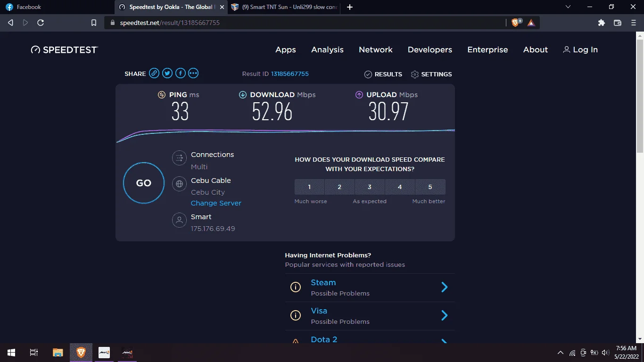Open Result ID 13185667755 link

tap(290, 74)
